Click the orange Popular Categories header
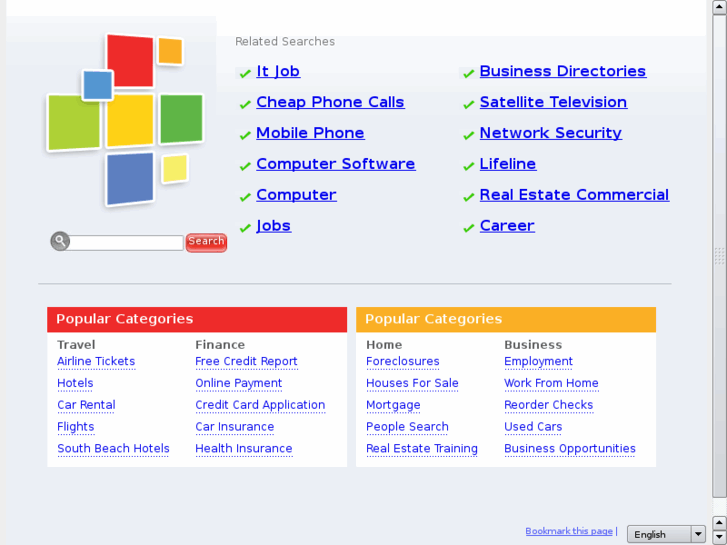The width and height of the screenshot is (727, 545). click(506, 319)
